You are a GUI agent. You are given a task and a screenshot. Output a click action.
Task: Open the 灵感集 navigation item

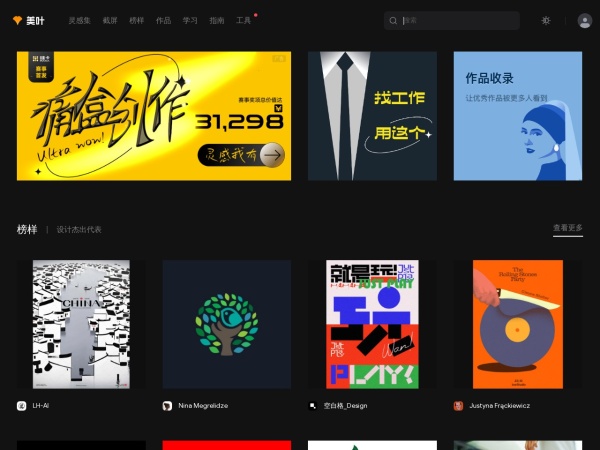[78, 20]
